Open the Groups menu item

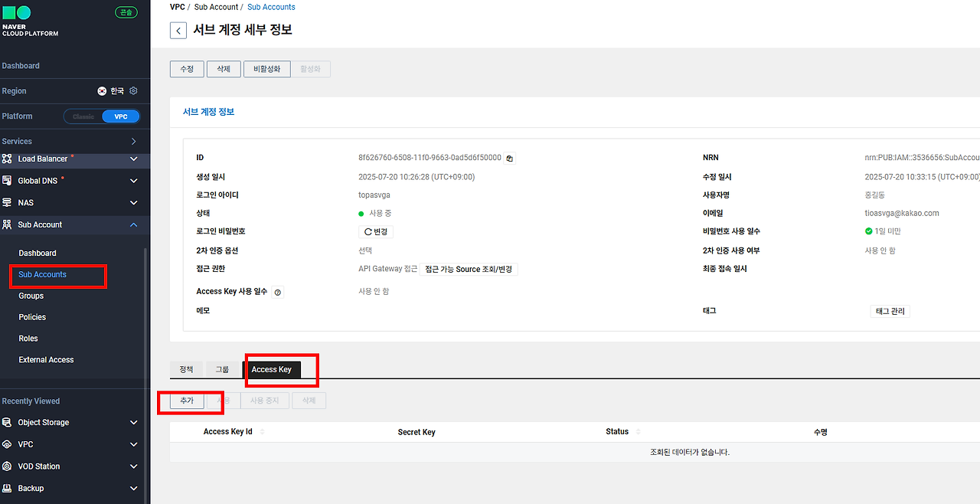click(31, 296)
